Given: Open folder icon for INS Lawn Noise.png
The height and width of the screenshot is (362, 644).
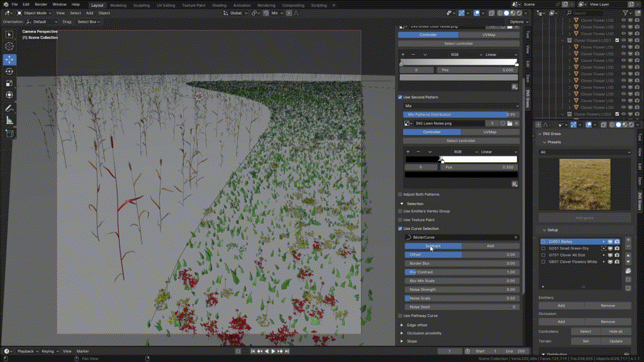Looking at the screenshot, I should tap(509, 123).
